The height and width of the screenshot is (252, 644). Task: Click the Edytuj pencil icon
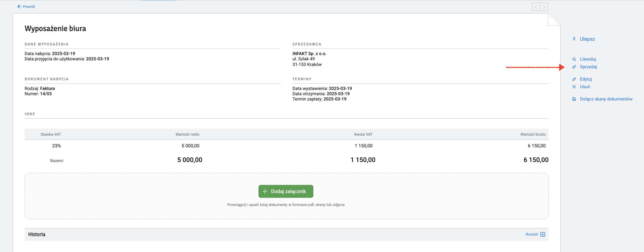tap(574, 79)
